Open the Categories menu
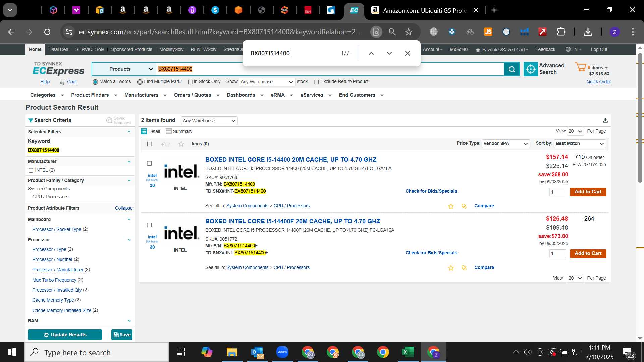The height and width of the screenshot is (362, 644). (x=47, y=95)
